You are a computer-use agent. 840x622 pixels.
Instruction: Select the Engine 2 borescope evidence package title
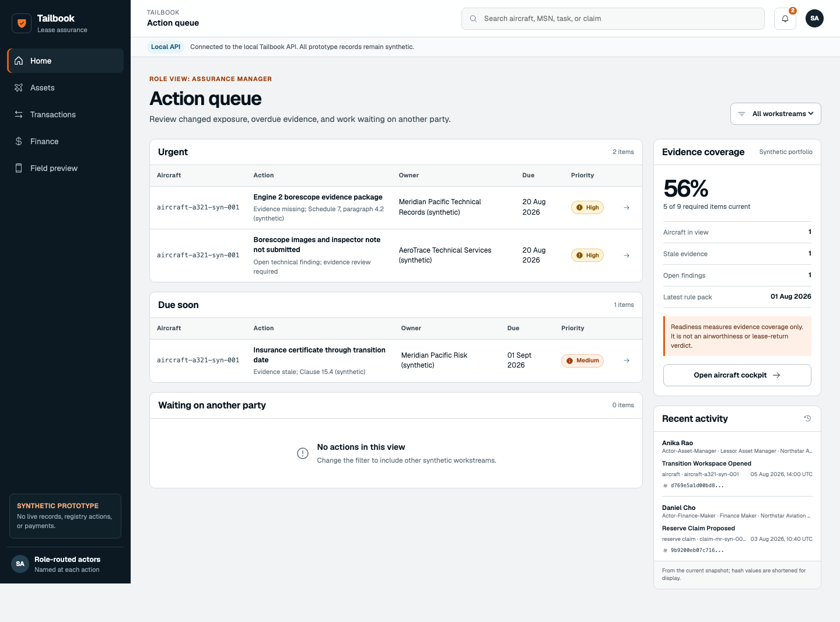[318, 197]
